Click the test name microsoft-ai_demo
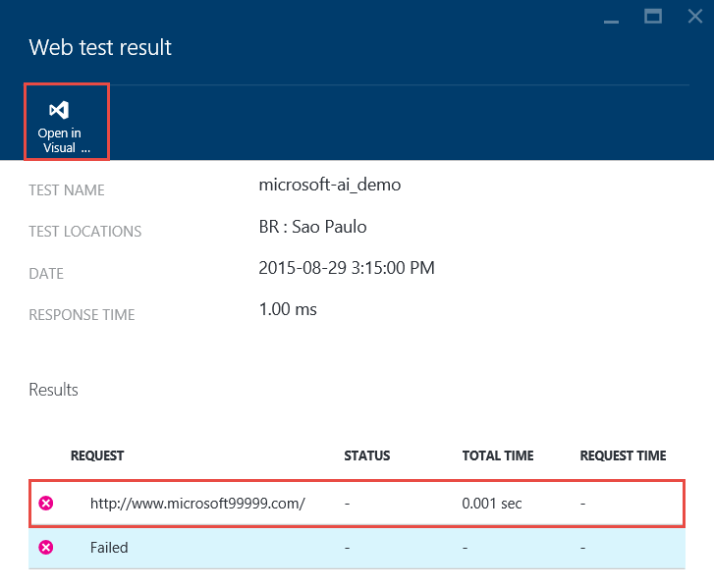The image size is (714, 588). 330,185
